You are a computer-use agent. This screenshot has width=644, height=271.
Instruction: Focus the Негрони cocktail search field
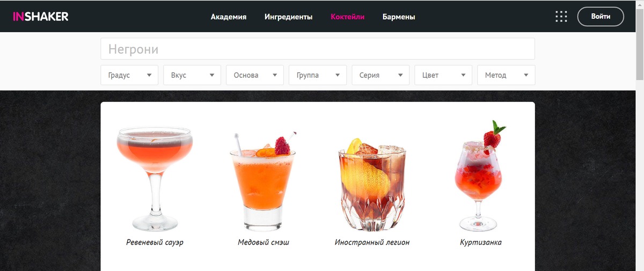click(318, 49)
